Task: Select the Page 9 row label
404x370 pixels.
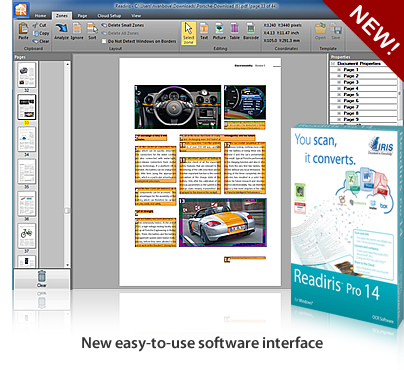Action: pyautogui.click(x=351, y=119)
